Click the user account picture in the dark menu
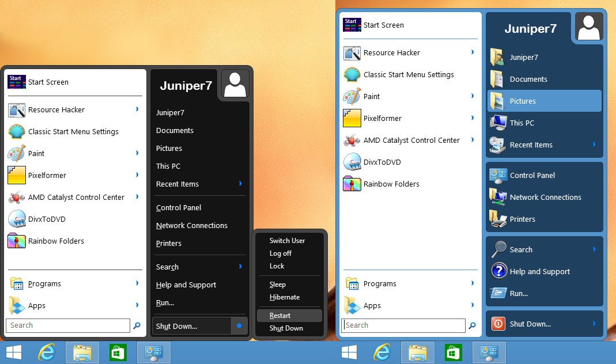The image size is (616, 364). click(235, 84)
